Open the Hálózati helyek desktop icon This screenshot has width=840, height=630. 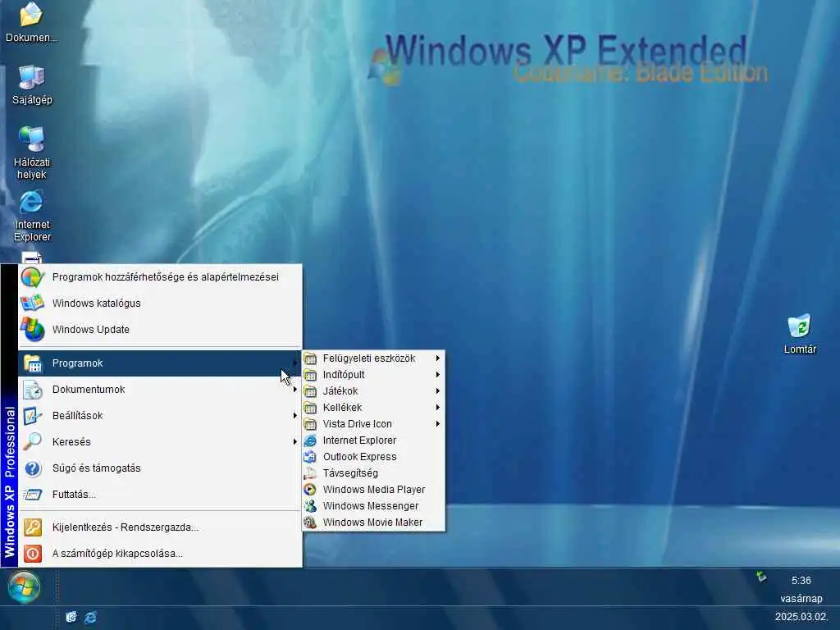(32, 139)
